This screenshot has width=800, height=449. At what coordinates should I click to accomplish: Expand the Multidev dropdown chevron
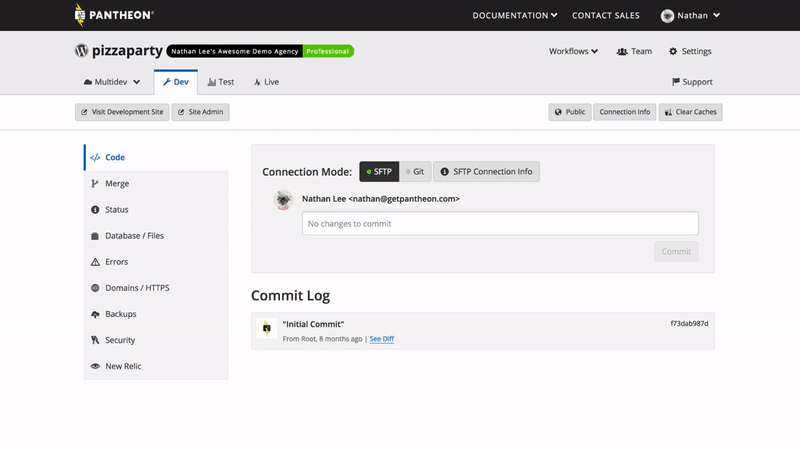tap(136, 82)
